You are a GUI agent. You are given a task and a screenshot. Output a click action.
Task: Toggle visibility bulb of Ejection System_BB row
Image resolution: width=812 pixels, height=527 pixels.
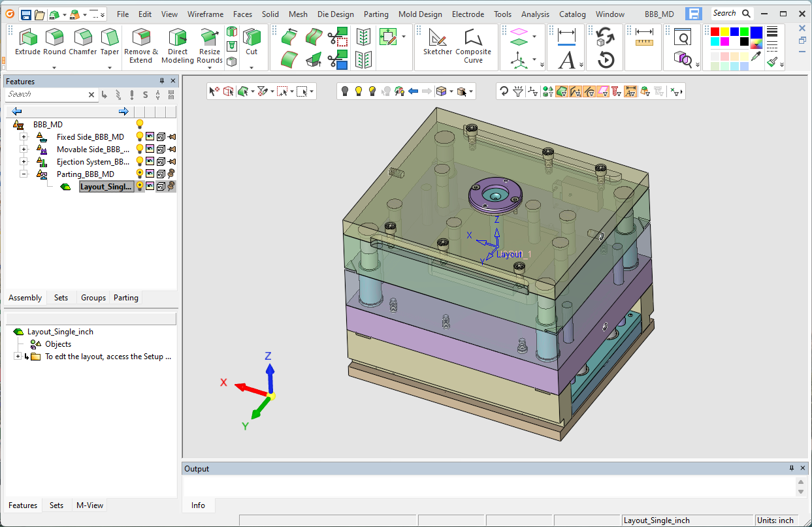point(139,161)
